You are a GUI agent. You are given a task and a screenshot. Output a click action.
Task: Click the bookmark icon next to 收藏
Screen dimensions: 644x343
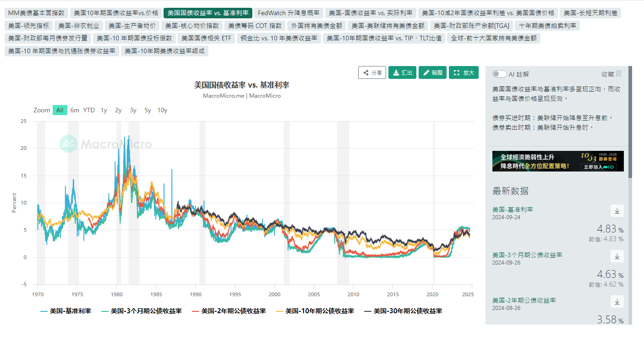coord(619,74)
